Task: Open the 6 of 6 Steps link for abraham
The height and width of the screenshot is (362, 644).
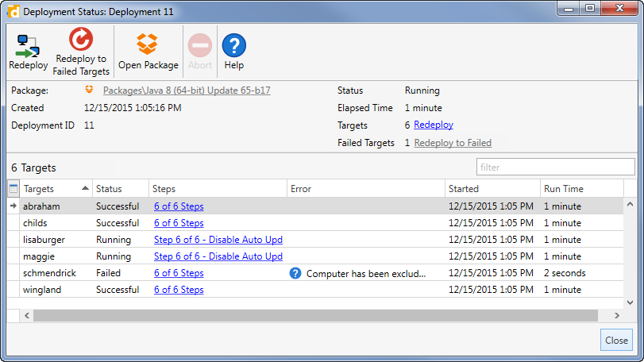Action: [x=179, y=206]
